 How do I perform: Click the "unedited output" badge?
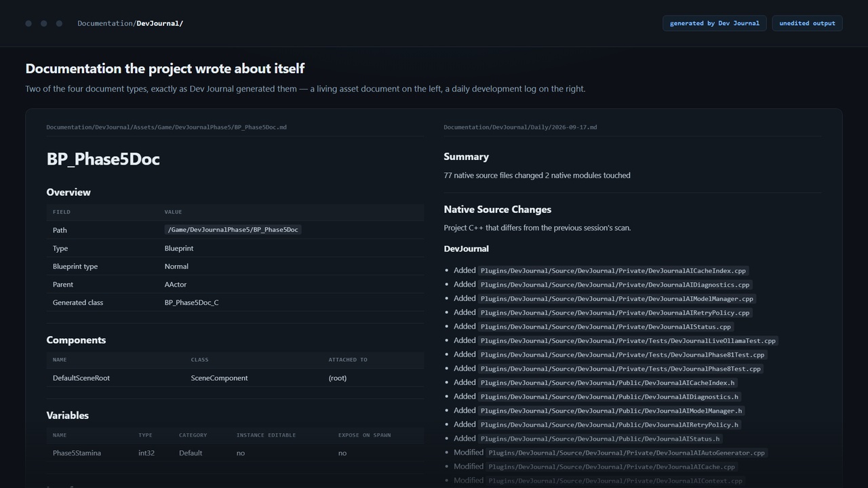click(x=807, y=23)
